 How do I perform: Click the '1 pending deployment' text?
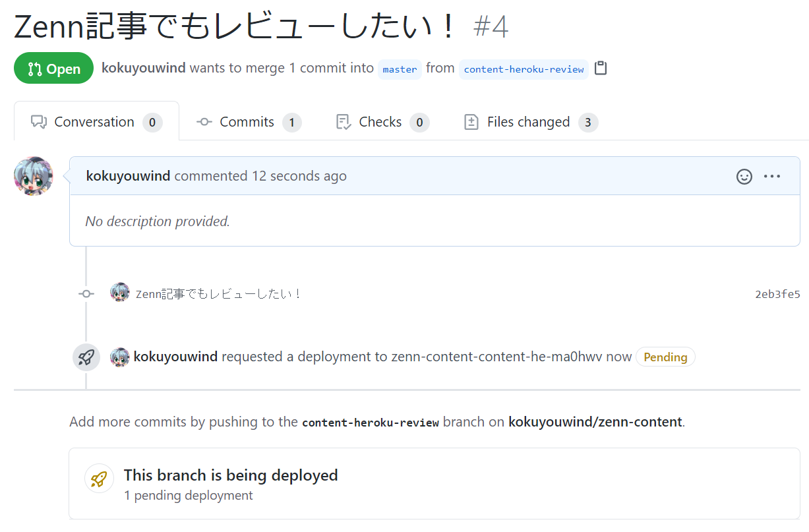coord(189,496)
